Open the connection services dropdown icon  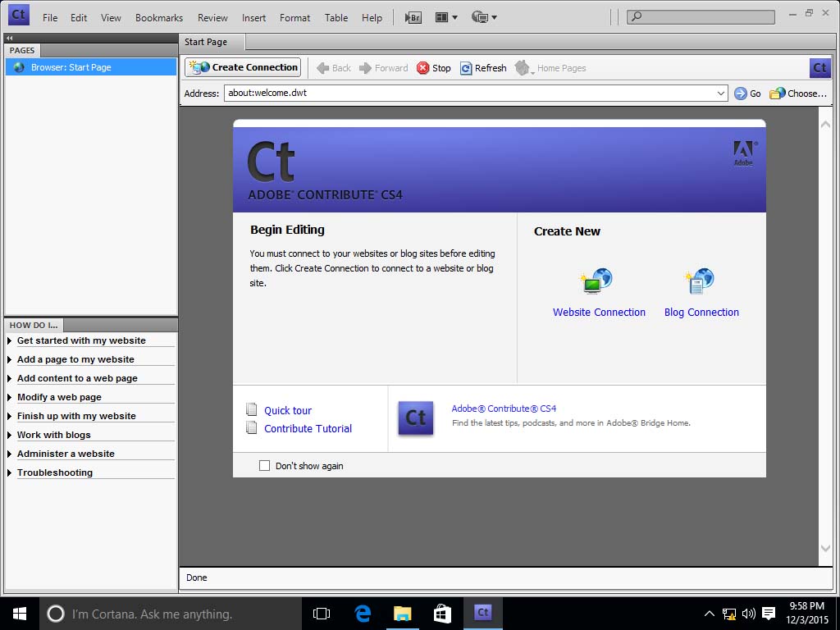point(484,18)
